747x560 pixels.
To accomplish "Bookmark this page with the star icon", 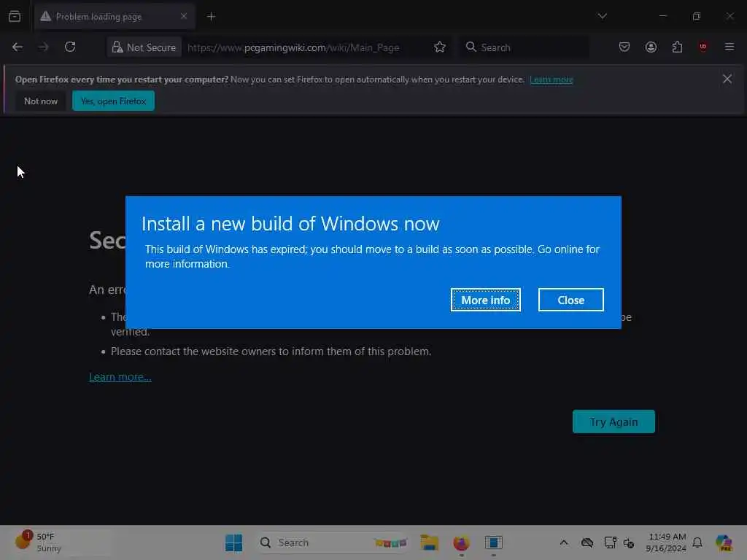I will pos(440,47).
